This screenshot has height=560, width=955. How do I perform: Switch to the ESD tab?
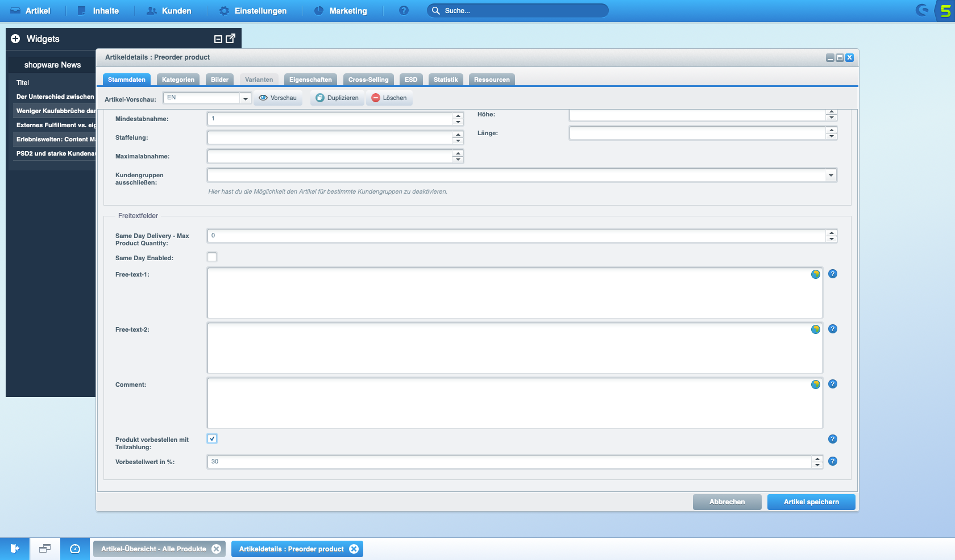pos(411,80)
